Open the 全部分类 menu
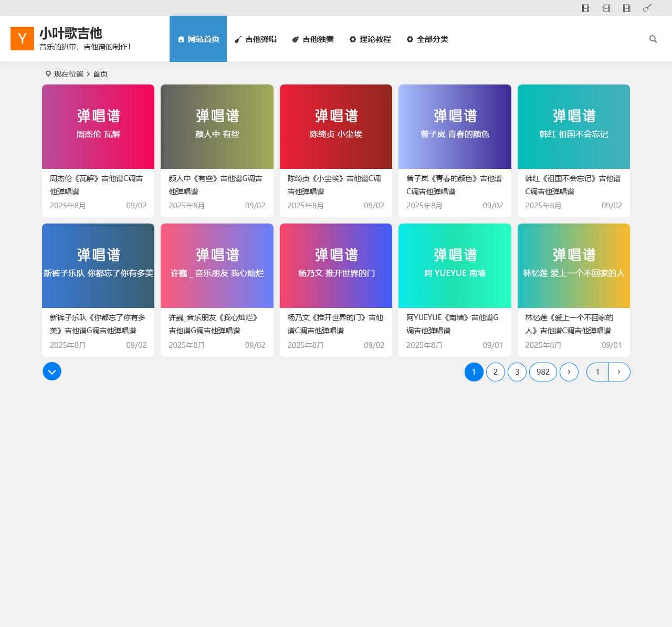The height and width of the screenshot is (627, 672). (x=427, y=39)
